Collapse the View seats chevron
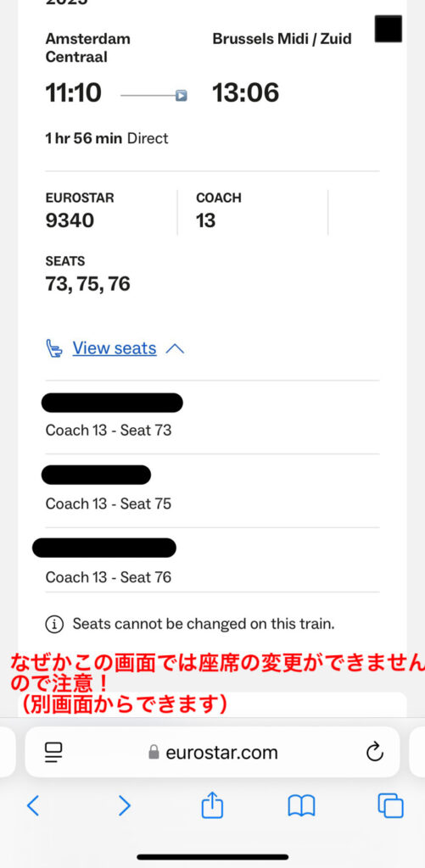Screen dimensions: 425x868 [175, 348]
